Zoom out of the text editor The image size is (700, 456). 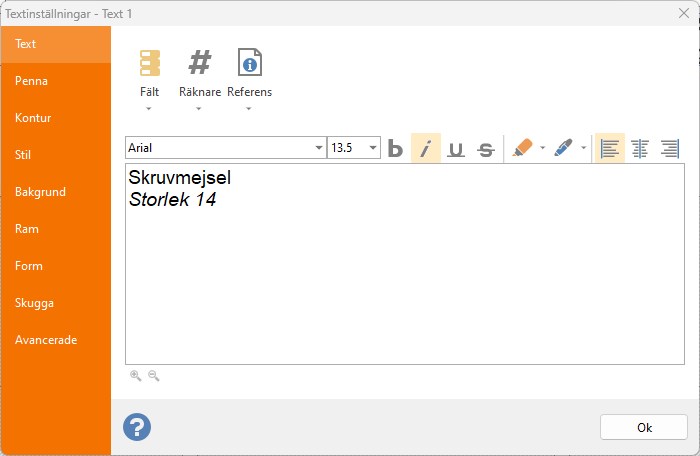pos(154,376)
